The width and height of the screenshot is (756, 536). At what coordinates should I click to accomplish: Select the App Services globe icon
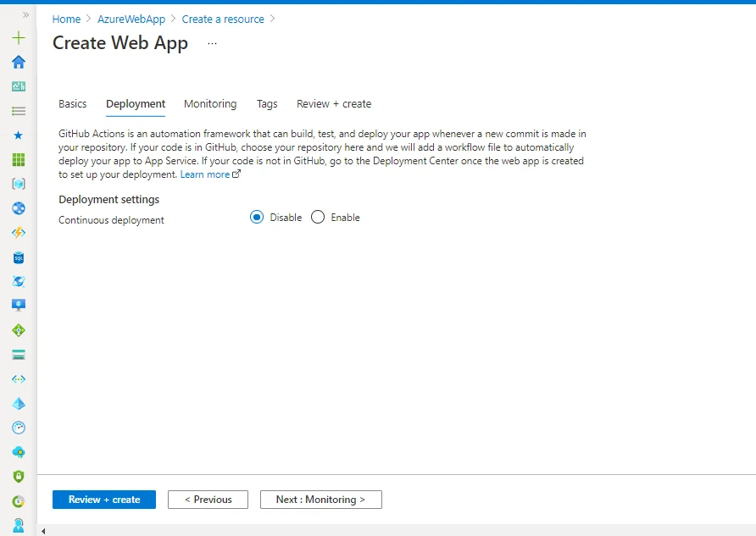[18, 207]
